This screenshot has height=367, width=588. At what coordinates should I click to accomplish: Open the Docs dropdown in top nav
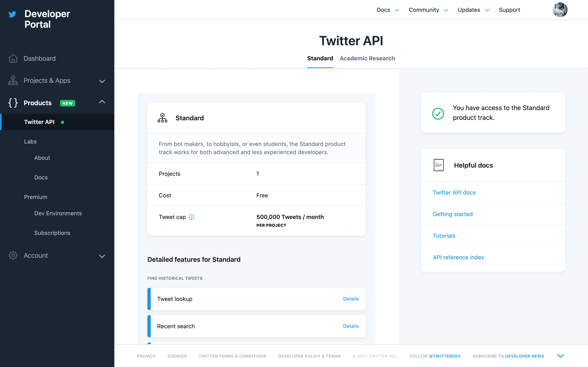point(388,10)
